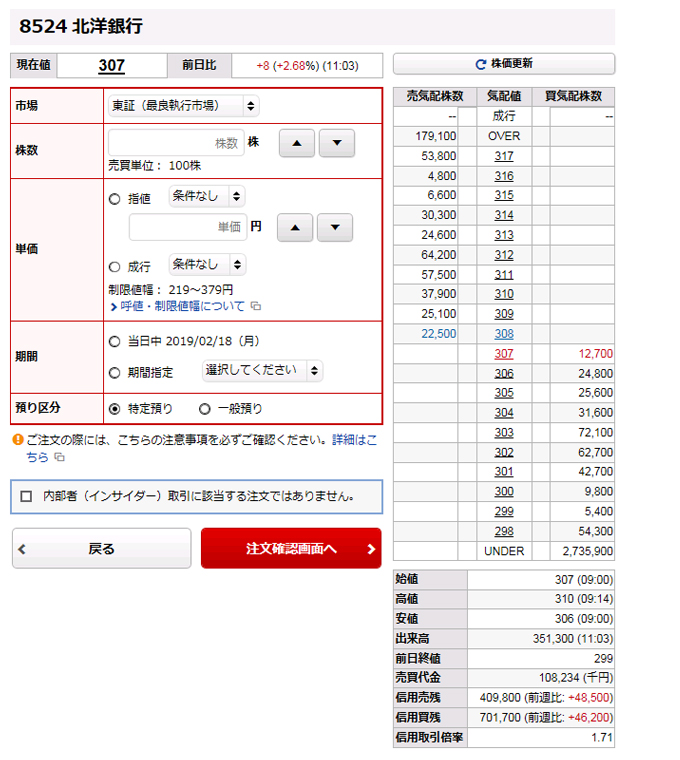Click ask volume 22,500 at 308
Viewport: 680px width, 760px height.
(439, 334)
